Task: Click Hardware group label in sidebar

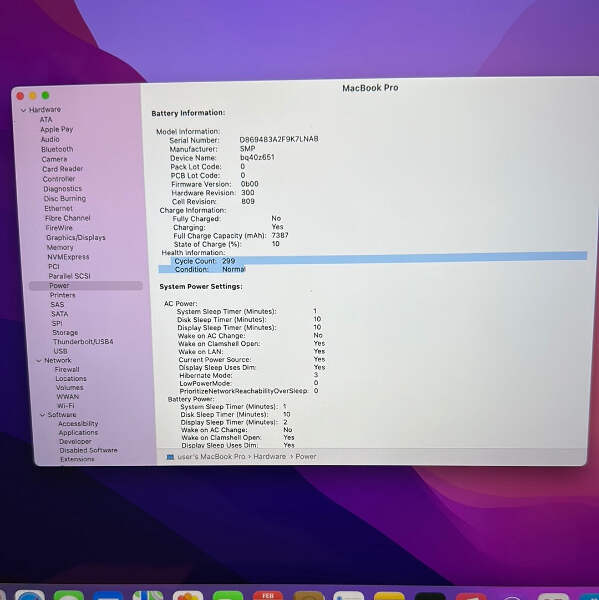Action: (x=45, y=110)
